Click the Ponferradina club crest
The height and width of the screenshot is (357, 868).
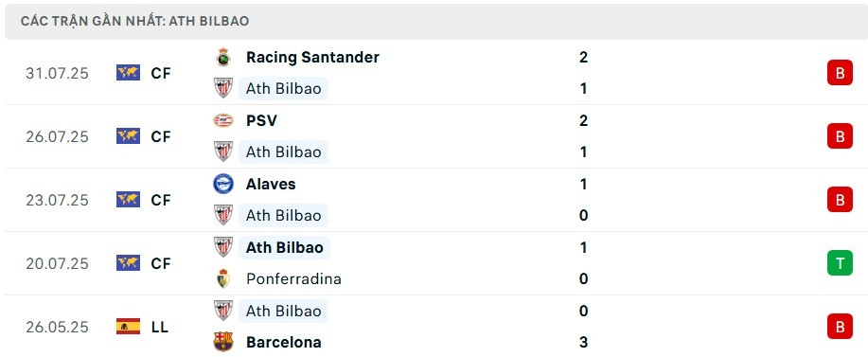[x=223, y=278]
